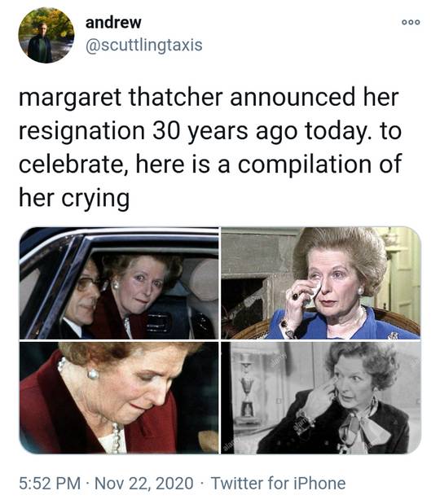
Task: Open the Twitter for iPhone source link
Action: click(x=278, y=484)
